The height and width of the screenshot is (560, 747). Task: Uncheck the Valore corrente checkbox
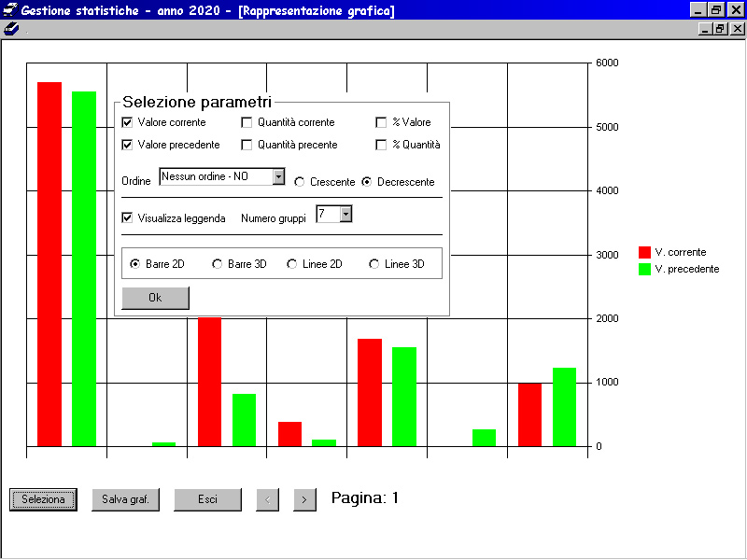tap(127, 122)
